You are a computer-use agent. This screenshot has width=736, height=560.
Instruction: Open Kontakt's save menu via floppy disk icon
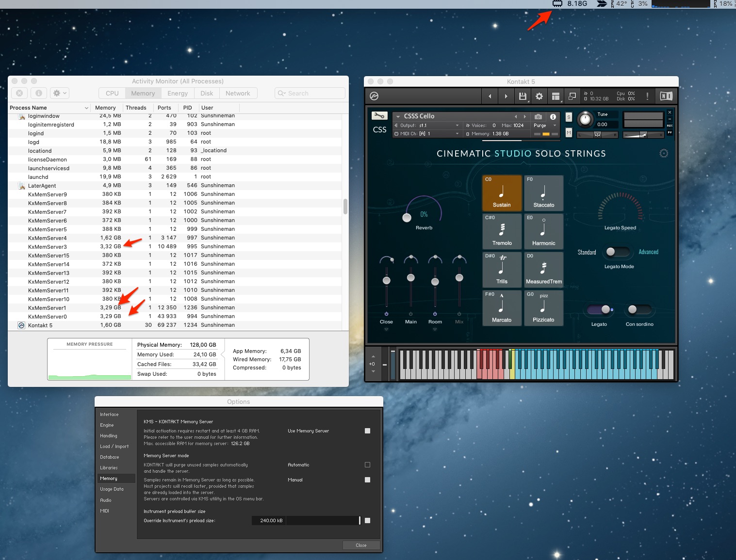pos(523,96)
